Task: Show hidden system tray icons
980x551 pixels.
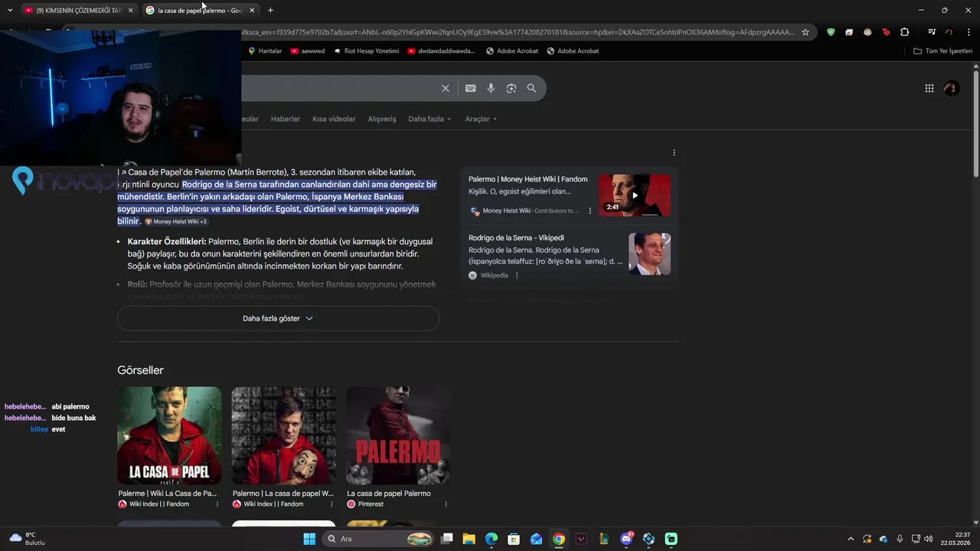Action: (850, 539)
